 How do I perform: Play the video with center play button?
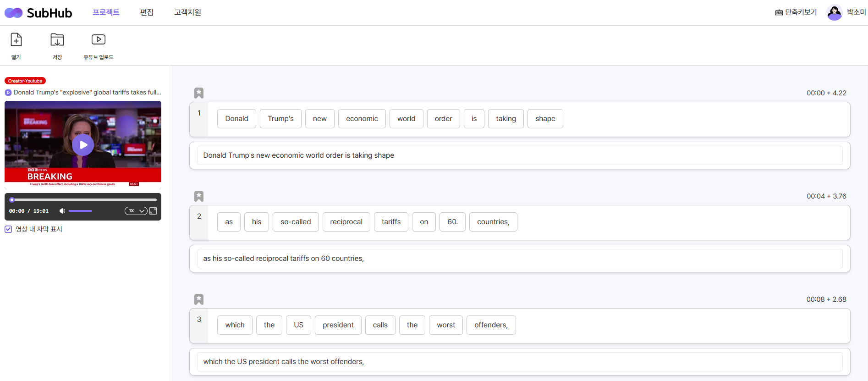[x=83, y=145]
